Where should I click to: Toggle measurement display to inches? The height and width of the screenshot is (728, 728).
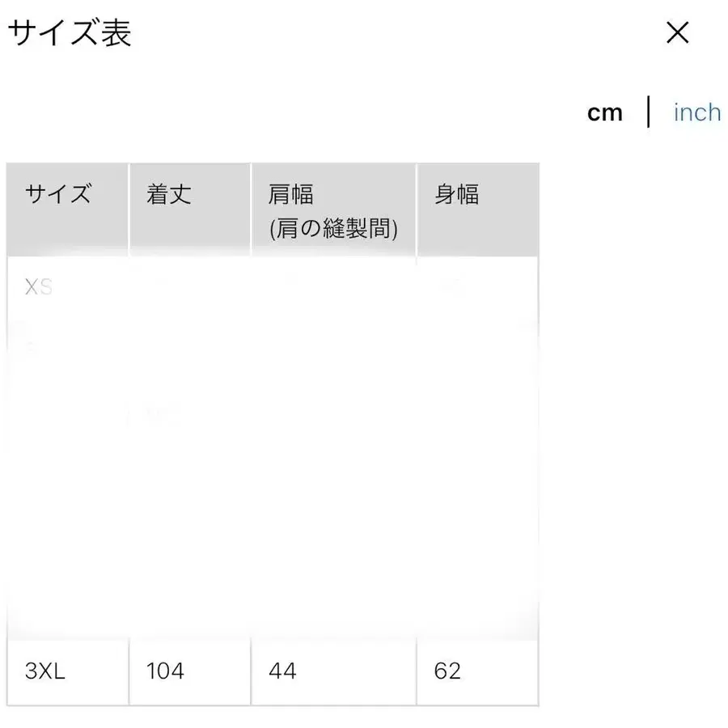696,112
